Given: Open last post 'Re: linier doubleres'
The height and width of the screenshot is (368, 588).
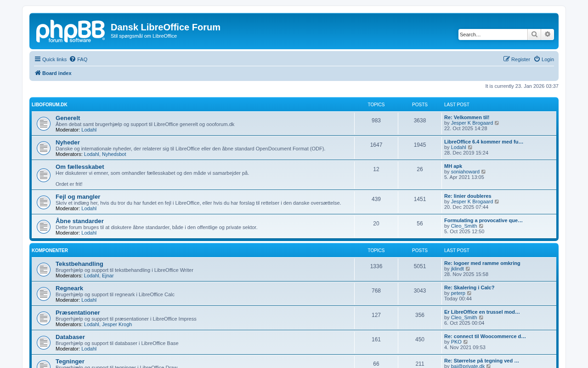Looking at the screenshot, I should click(x=468, y=196).
